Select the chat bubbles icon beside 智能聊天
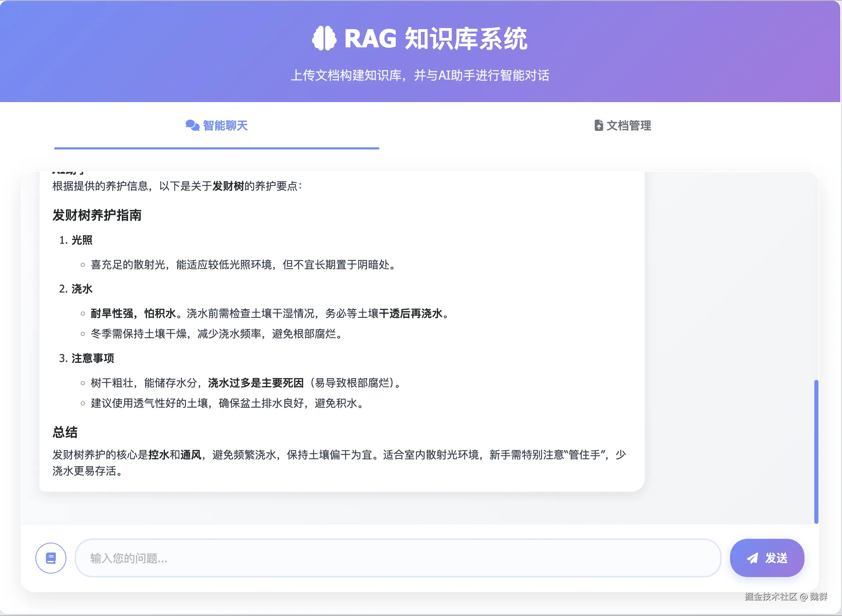The image size is (842, 616). click(x=191, y=126)
